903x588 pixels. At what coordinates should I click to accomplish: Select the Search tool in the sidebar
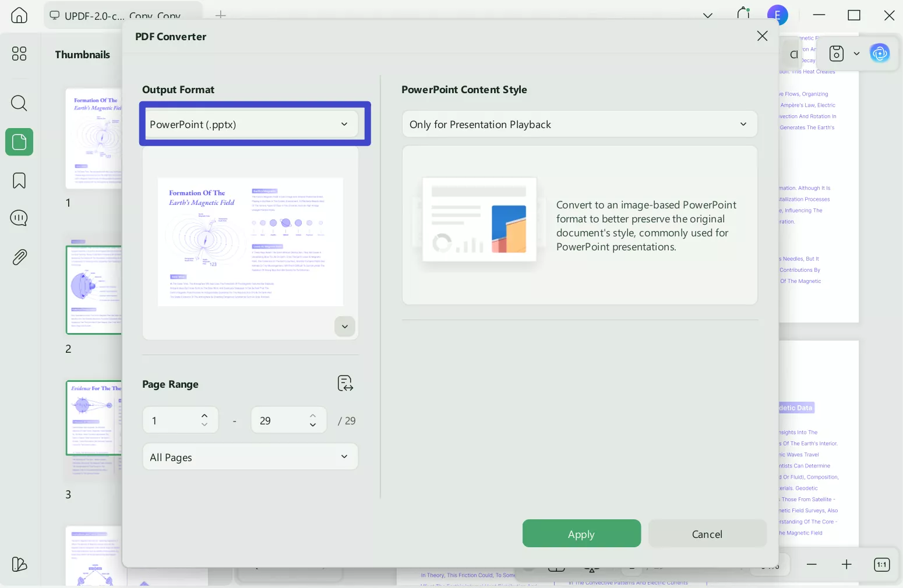[x=19, y=103]
